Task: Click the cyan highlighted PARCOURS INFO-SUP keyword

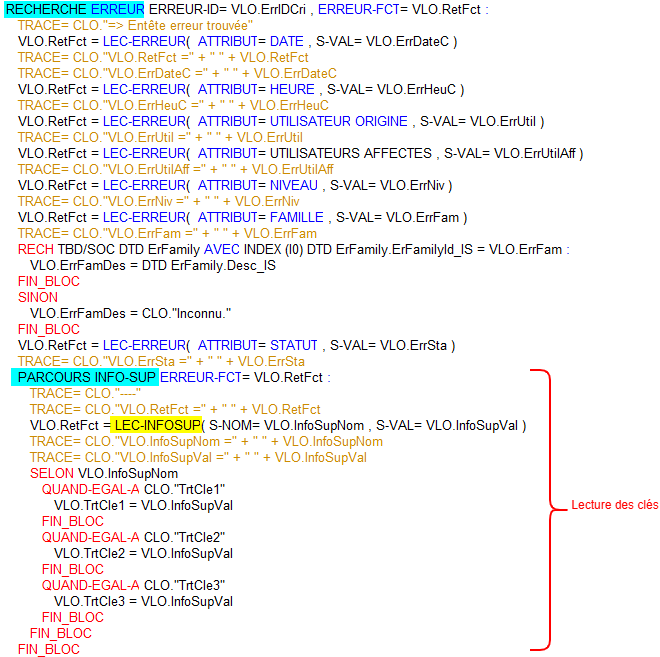Action: click(84, 377)
